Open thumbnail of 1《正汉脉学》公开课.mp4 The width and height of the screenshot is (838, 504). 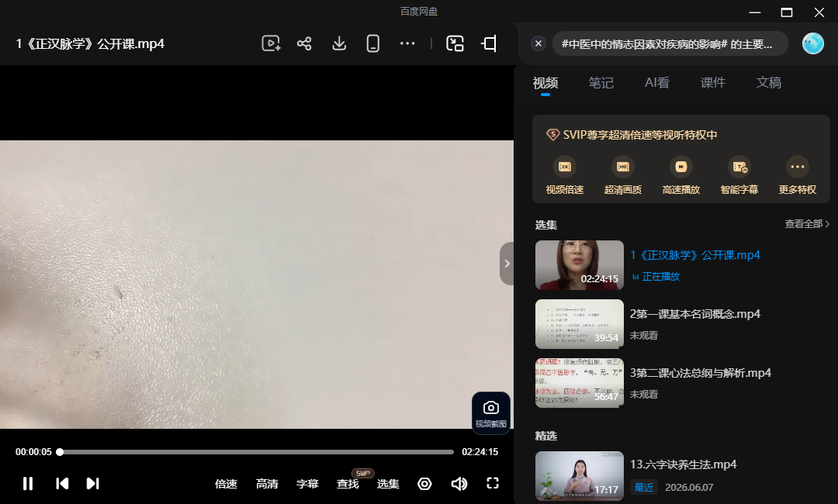pyautogui.click(x=580, y=265)
